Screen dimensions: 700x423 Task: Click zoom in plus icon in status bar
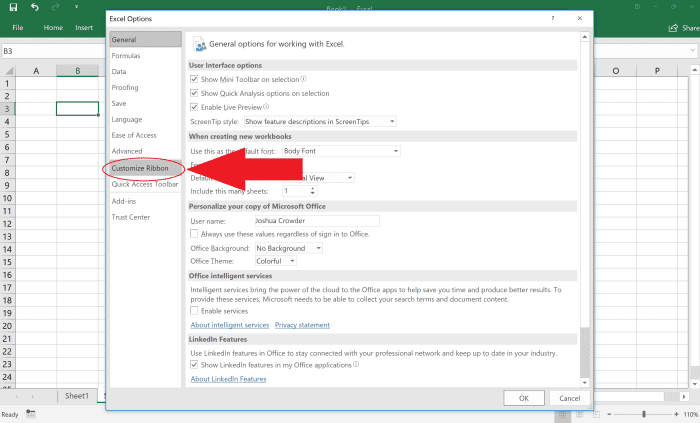[677, 414]
